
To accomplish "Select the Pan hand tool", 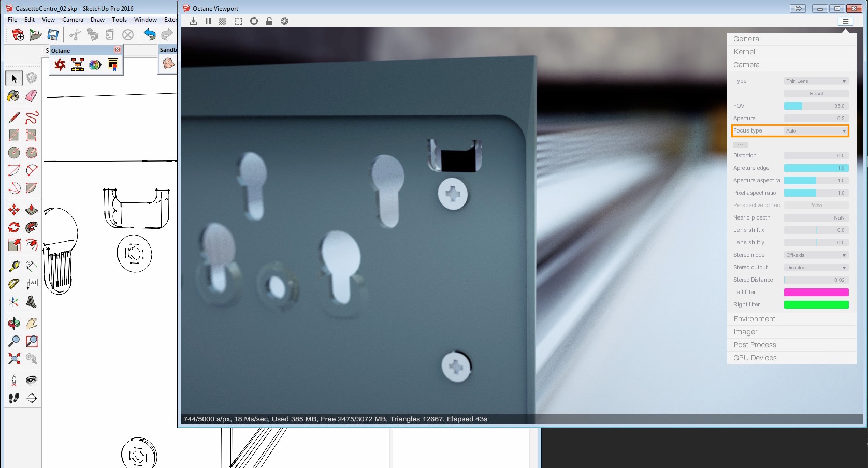I will [32, 324].
